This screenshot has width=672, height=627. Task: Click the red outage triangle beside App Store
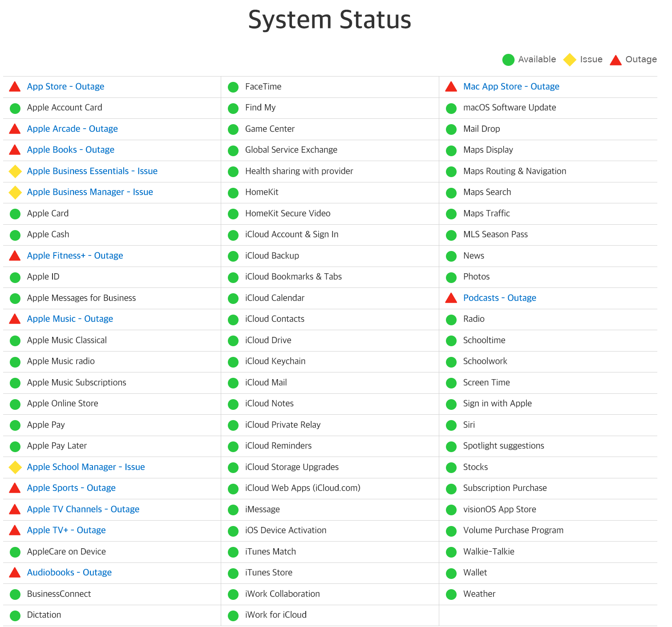(15, 87)
